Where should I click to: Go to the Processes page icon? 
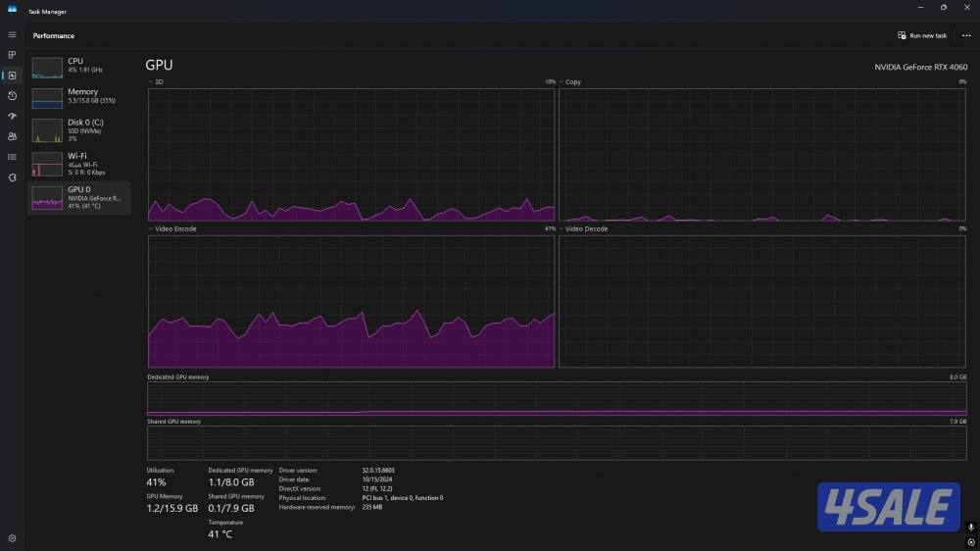point(12,55)
